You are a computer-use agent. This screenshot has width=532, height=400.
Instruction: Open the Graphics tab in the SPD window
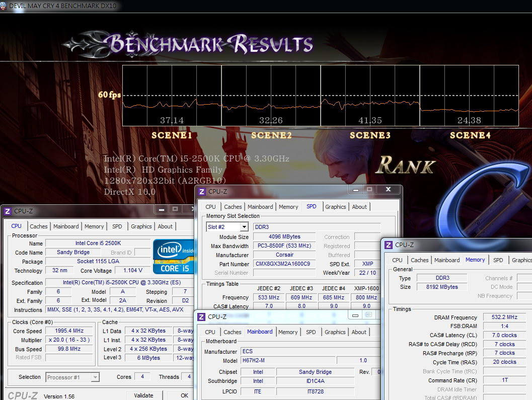[x=335, y=207]
